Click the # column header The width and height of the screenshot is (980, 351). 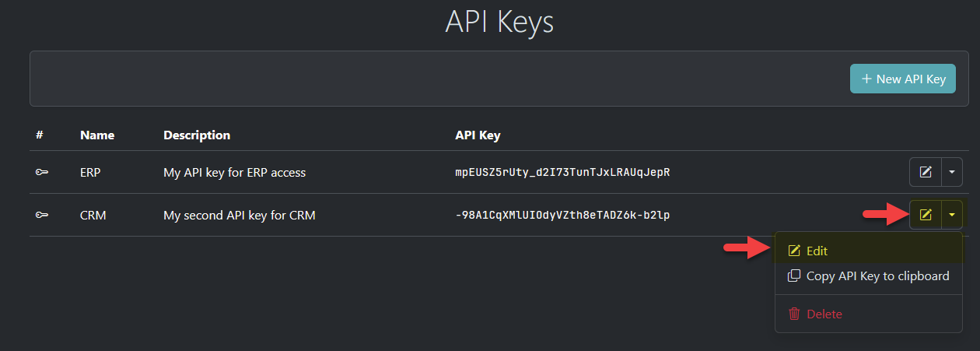(x=40, y=135)
